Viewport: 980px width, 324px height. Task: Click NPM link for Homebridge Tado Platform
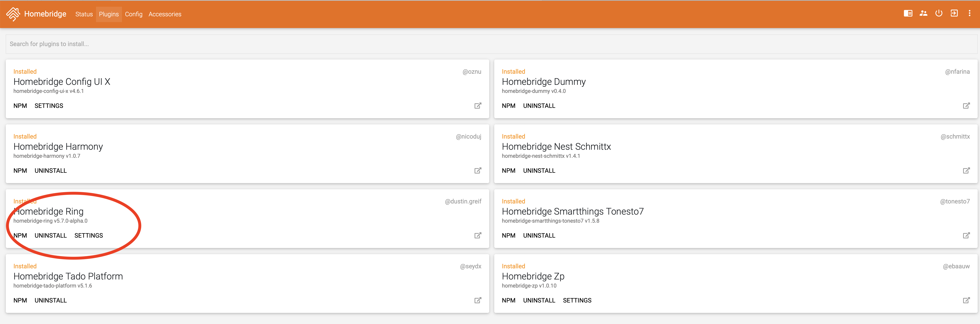click(20, 300)
